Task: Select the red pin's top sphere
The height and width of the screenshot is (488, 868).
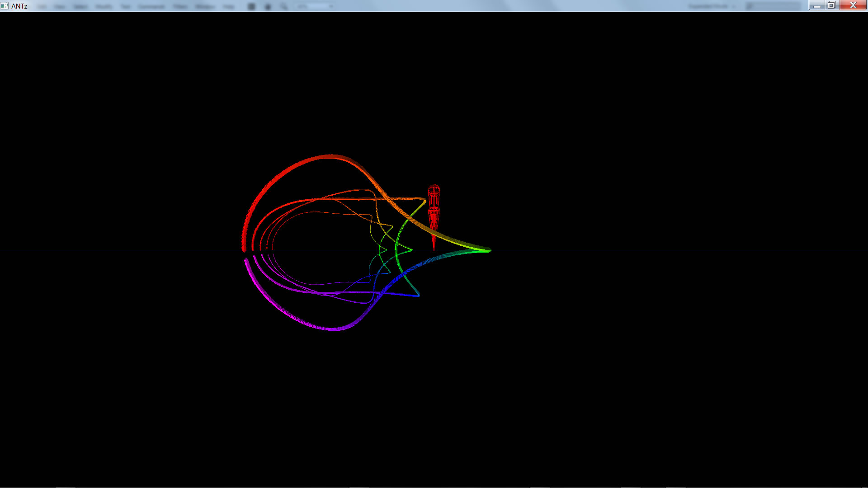Action: point(434,190)
